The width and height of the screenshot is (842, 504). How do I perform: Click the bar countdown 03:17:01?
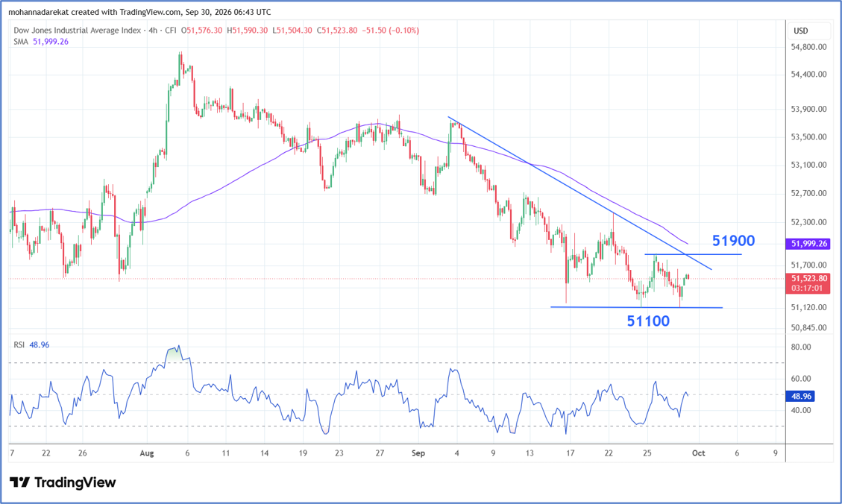coord(807,289)
